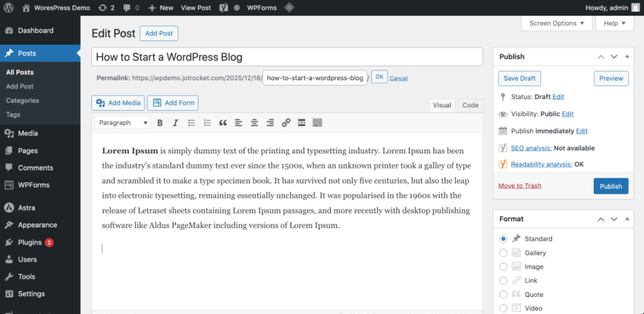The image size is (644, 314).
Task: Select the Gallery post format
Action: tap(503, 253)
